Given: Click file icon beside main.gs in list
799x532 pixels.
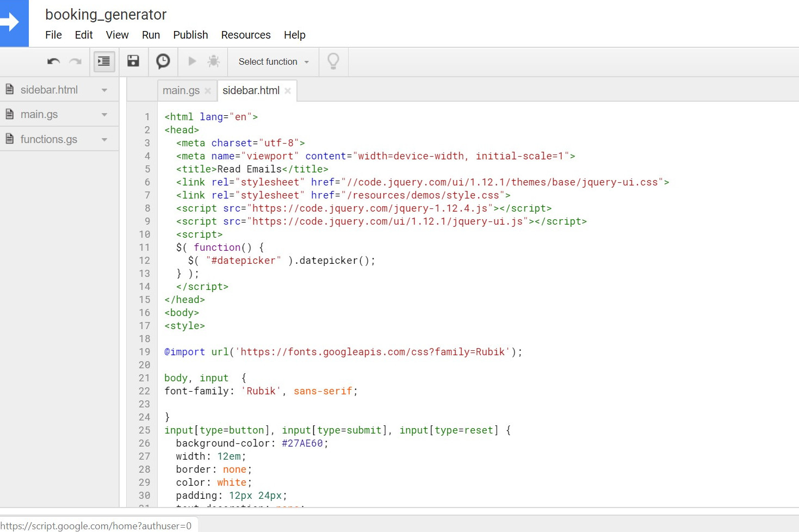Looking at the screenshot, I should 9,114.
